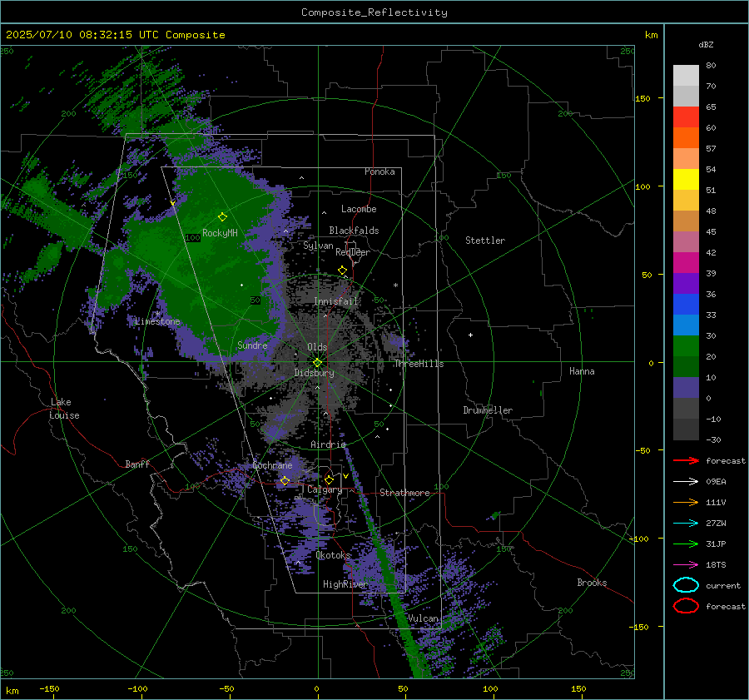Select the yellow swatch between 54 and 51

(686, 180)
